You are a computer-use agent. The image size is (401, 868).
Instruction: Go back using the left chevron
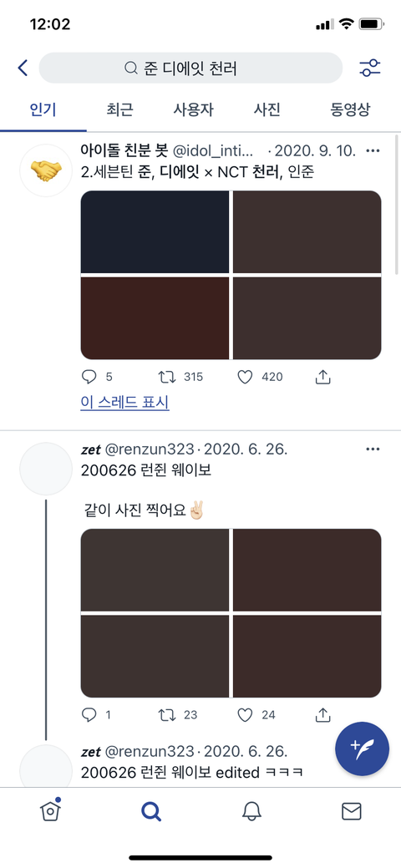(23, 69)
